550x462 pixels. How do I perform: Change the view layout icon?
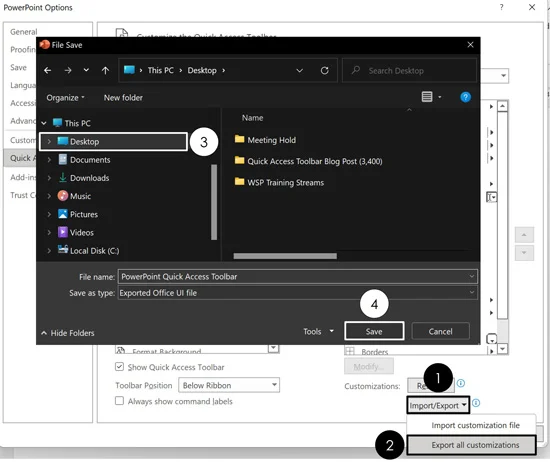[x=427, y=96]
